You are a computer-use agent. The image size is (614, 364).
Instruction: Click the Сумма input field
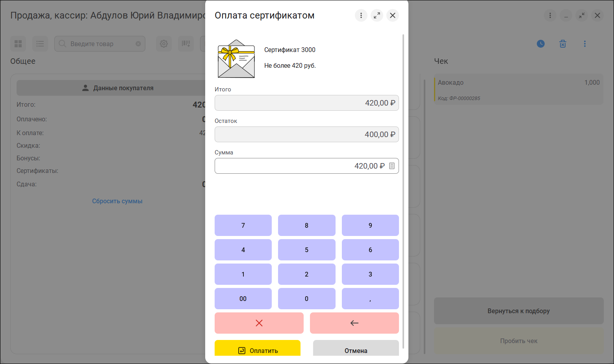click(299, 166)
